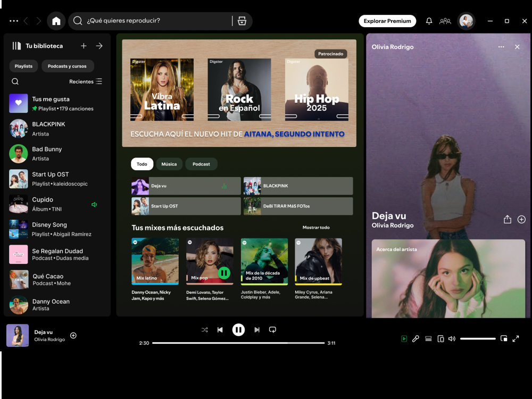Create a new playlist with the plus icon
The height and width of the screenshot is (399, 532).
(x=84, y=46)
